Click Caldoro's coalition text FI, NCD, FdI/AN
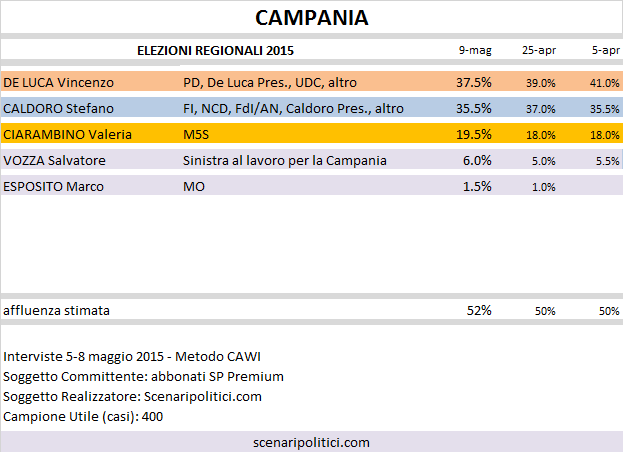Viewport: 623px width, 452px height. click(x=232, y=108)
